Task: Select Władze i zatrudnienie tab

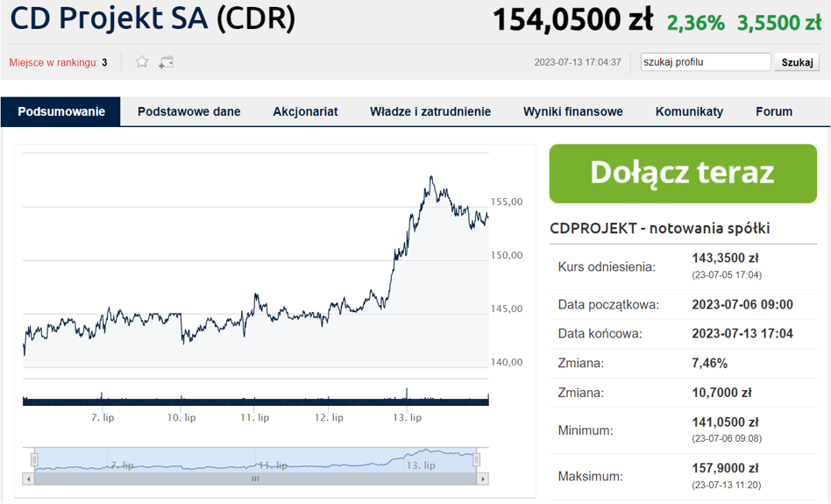Action: coord(430,112)
